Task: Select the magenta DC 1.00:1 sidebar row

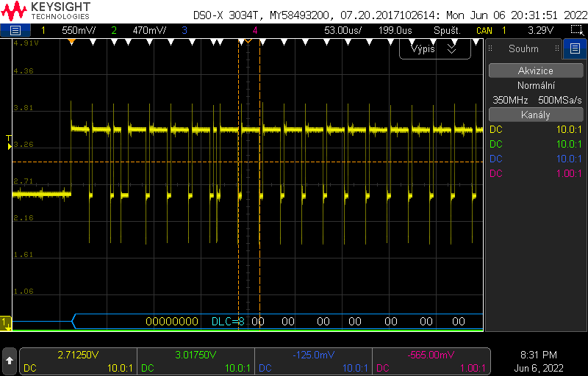Action: [x=536, y=173]
